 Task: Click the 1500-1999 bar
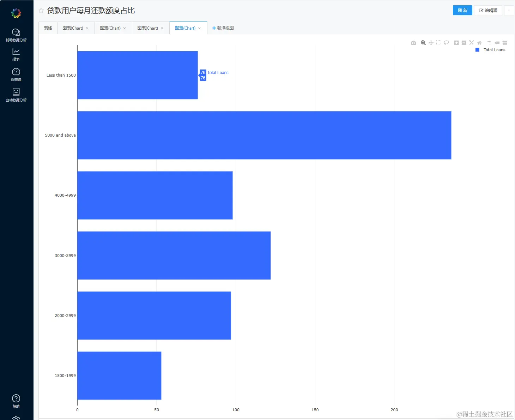coord(119,376)
